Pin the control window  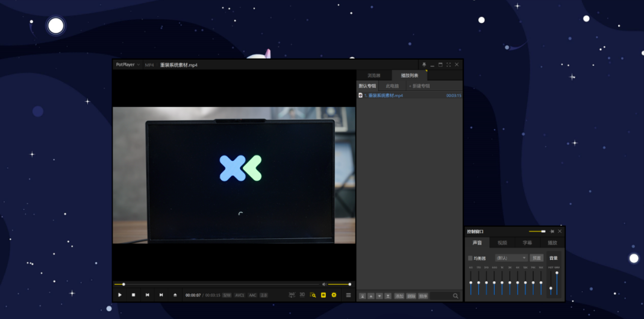pyautogui.click(x=552, y=232)
